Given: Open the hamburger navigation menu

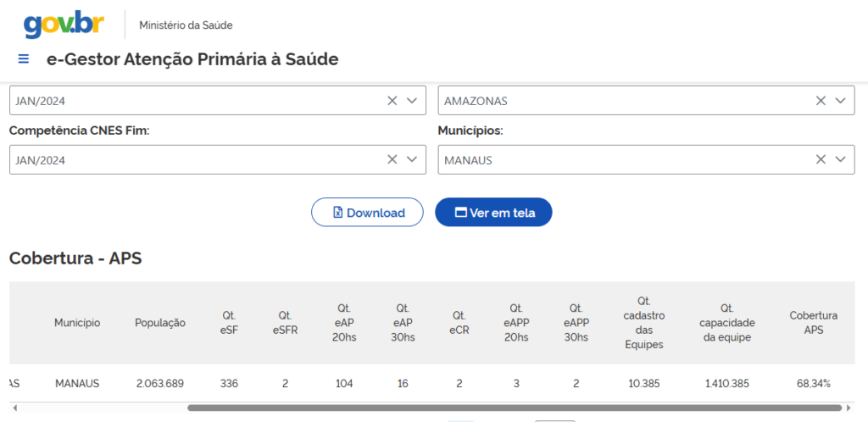Looking at the screenshot, I should tap(24, 59).
